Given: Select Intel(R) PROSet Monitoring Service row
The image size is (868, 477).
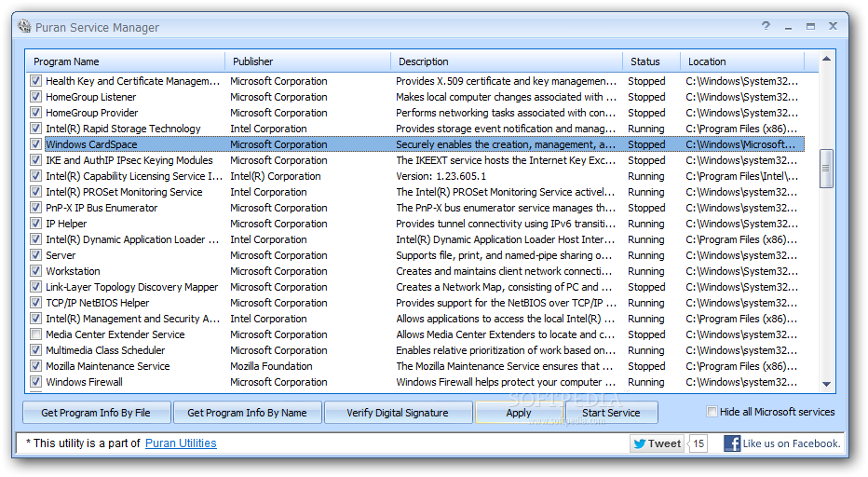Looking at the screenshot, I should [415, 192].
